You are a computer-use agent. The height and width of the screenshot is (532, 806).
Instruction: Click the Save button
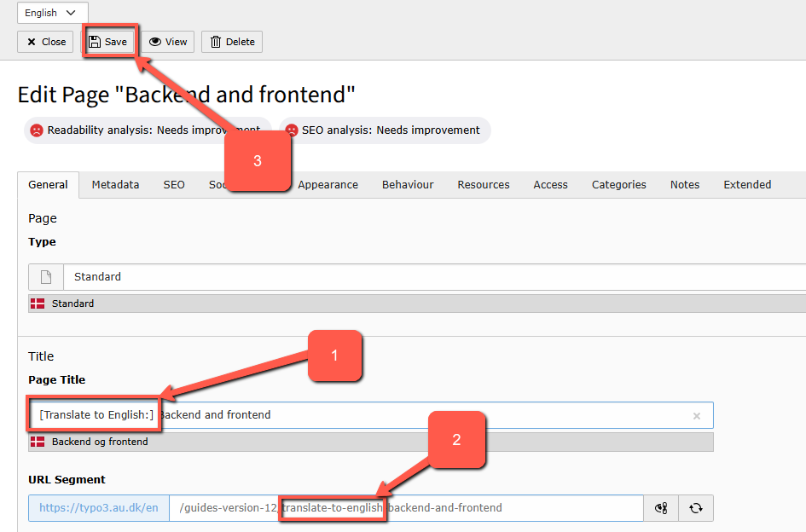tap(108, 42)
